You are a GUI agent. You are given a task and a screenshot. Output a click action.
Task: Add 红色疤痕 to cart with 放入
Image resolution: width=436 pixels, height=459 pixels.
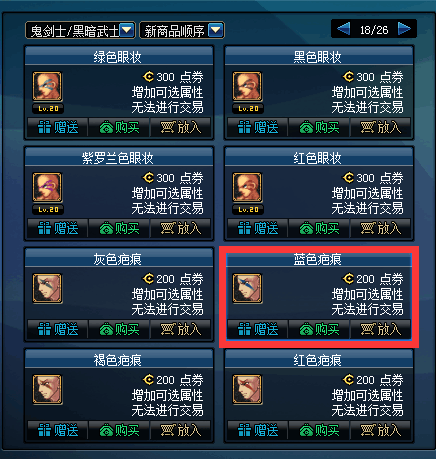(381, 430)
